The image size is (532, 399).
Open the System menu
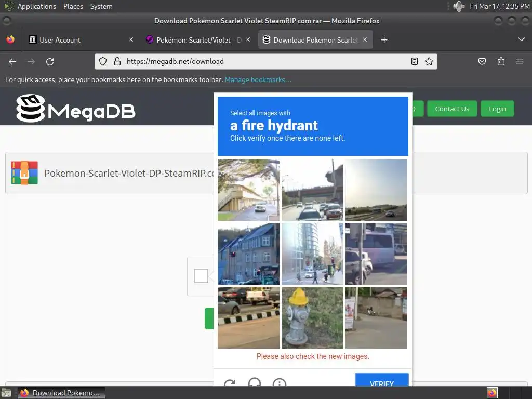pyautogui.click(x=101, y=6)
